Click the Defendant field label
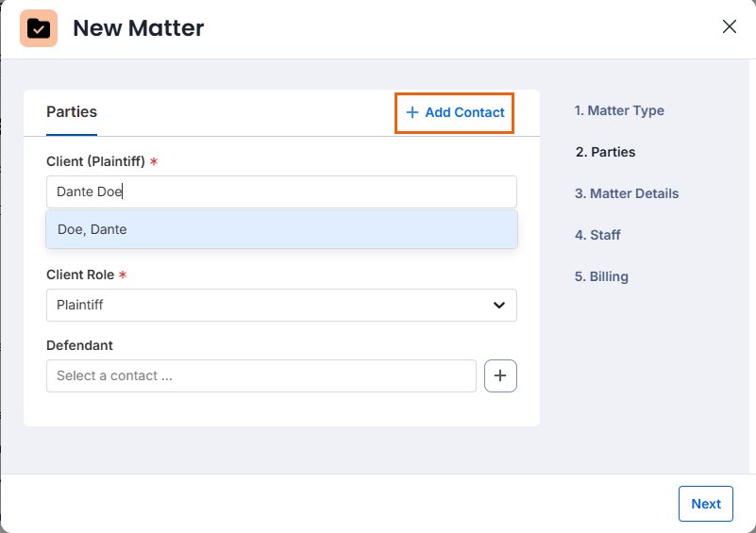 (79, 345)
